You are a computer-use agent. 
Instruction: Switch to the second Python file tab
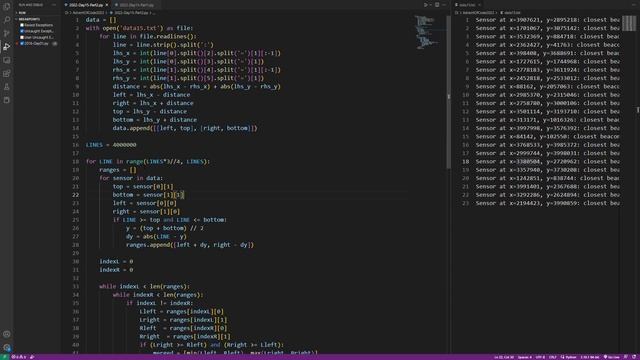point(135,5)
